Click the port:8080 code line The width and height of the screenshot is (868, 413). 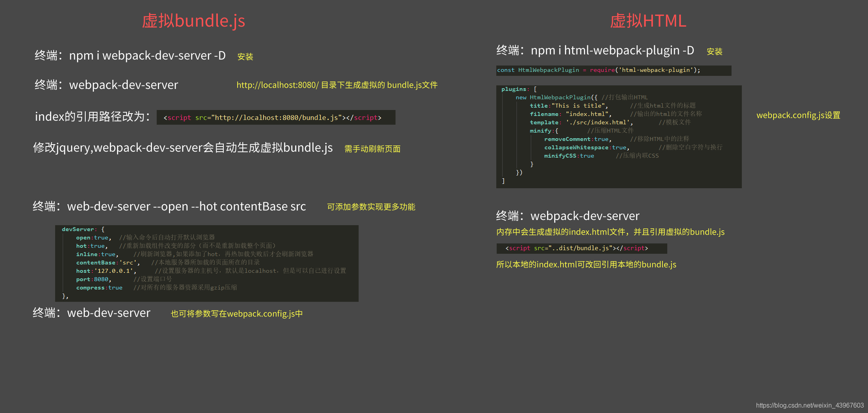point(124,279)
